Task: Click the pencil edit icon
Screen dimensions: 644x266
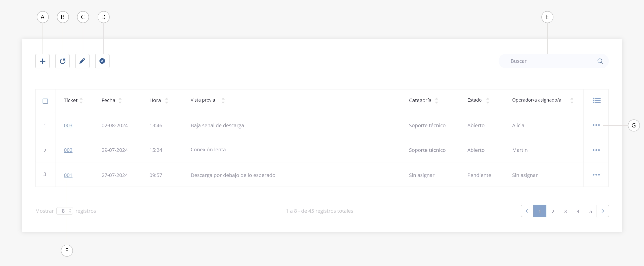Action: [82, 61]
